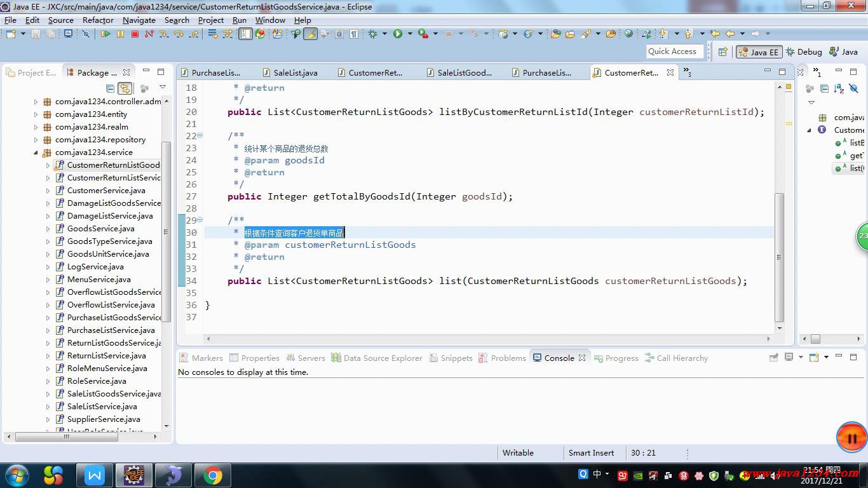Screen dimensions: 868x488
Task: Open the Run configurations dropdown arrow
Action: tap(410, 34)
